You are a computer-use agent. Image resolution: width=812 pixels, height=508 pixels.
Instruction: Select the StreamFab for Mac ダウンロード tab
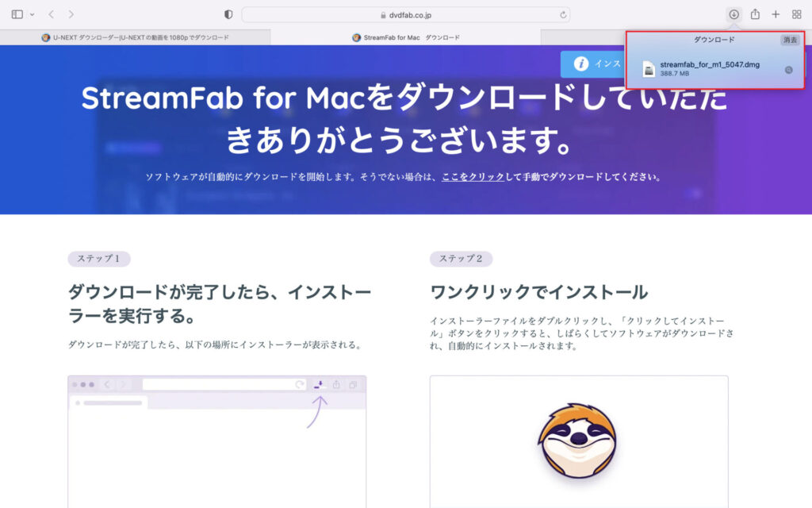click(405, 37)
